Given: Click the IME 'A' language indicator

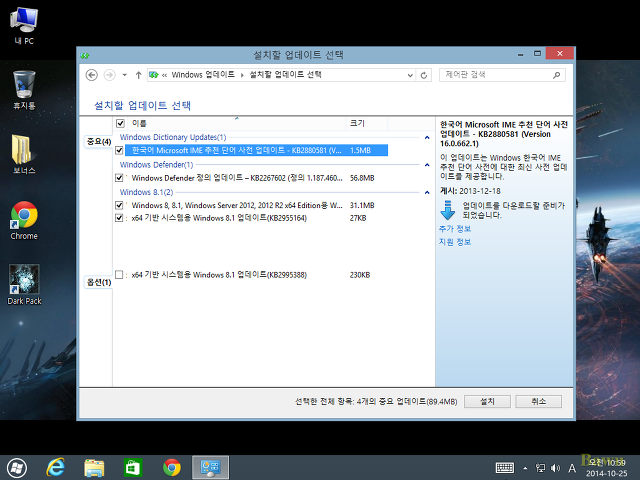Looking at the screenshot, I should (572, 468).
